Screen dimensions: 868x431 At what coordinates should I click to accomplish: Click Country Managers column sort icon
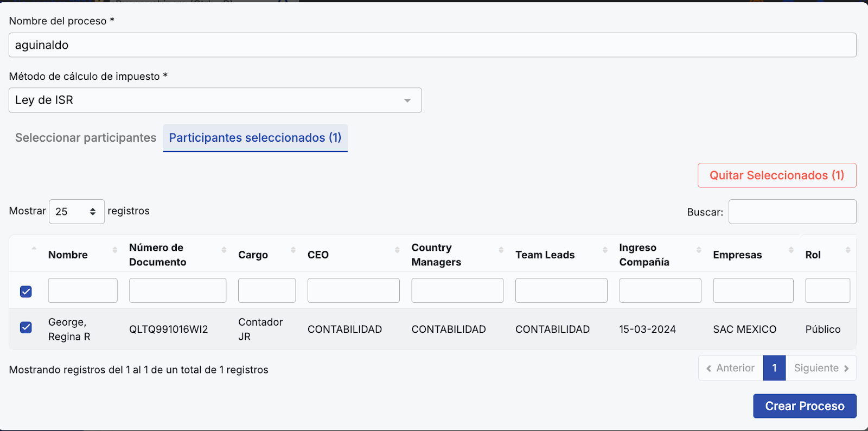501,250
